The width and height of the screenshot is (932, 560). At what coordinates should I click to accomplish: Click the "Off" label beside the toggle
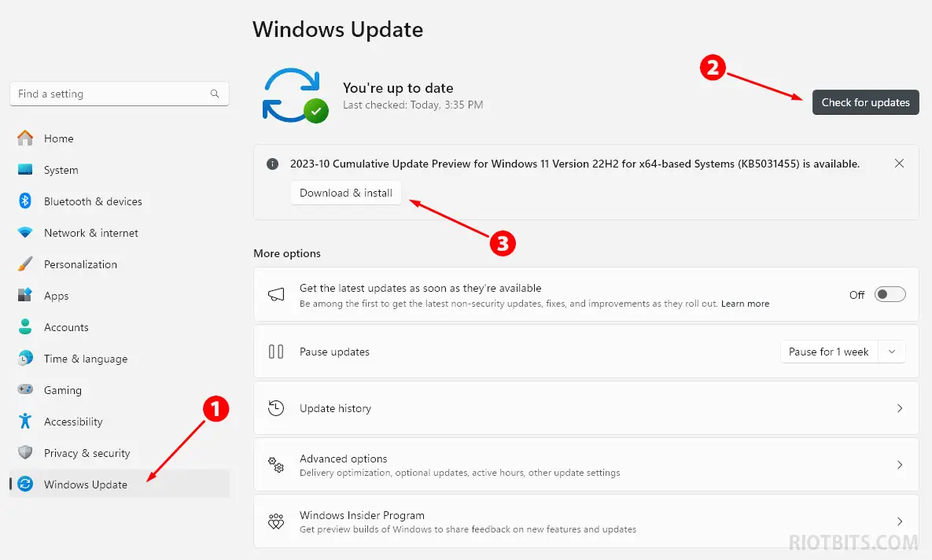(856, 295)
